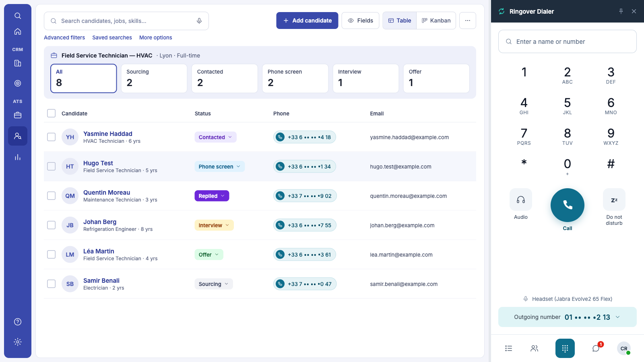Viewport: 644px width, 362px height.
Task: Tick the checkbox for Johan Berg
Action: pos(51,225)
